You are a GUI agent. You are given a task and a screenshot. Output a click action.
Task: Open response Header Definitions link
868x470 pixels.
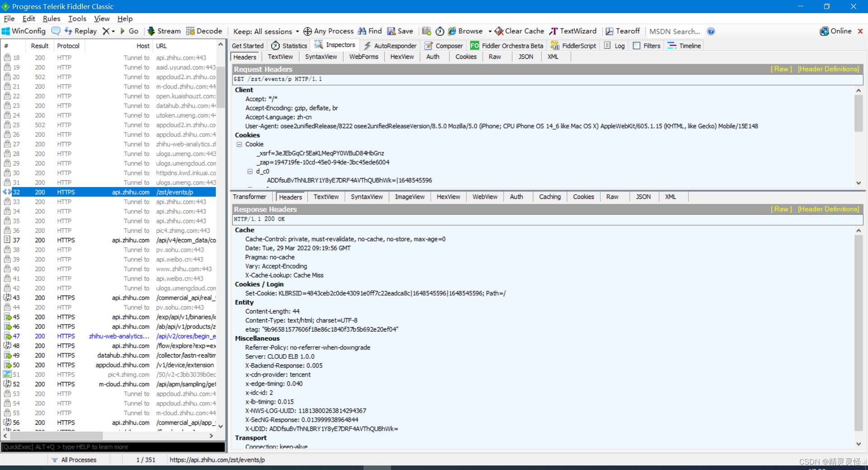828,209
